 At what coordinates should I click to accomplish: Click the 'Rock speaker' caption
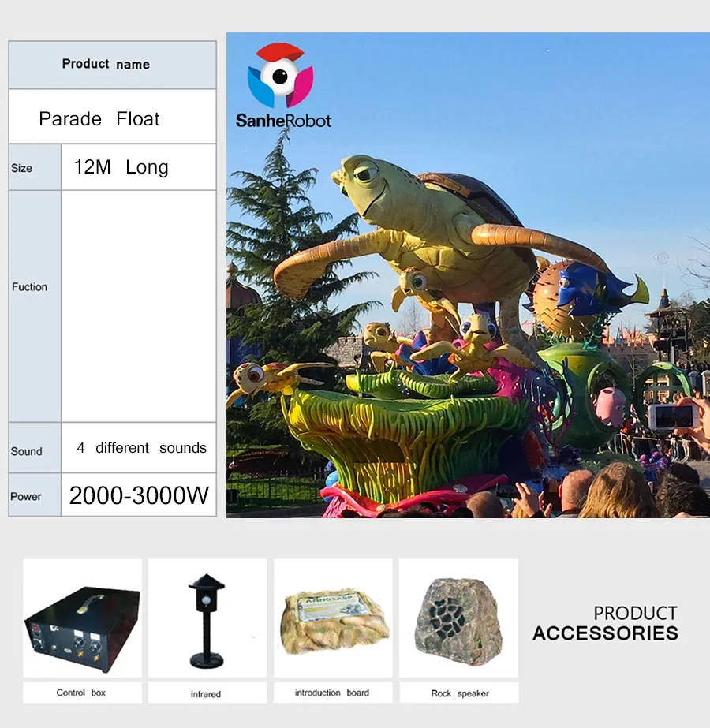pos(460,693)
